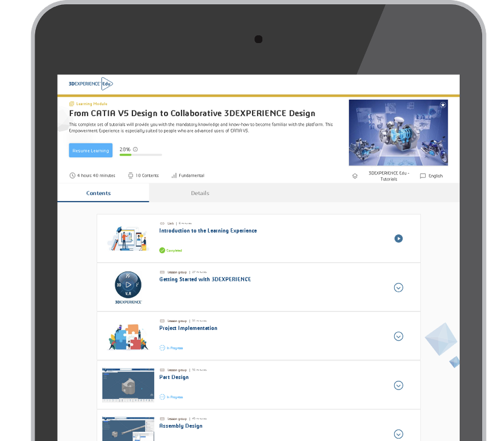Click the Fundamental level text
The width and height of the screenshot is (504, 441).
pyautogui.click(x=191, y=176)
